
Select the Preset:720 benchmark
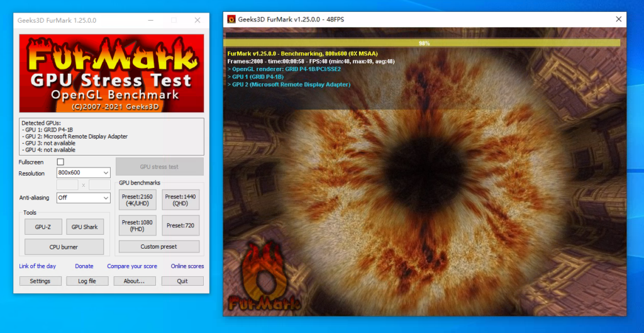(180, 225)
